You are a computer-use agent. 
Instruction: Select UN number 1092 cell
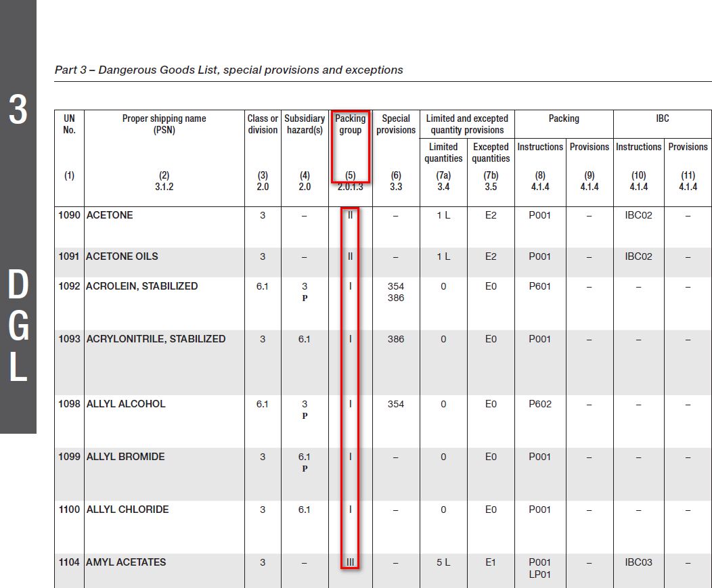point(69,286)
